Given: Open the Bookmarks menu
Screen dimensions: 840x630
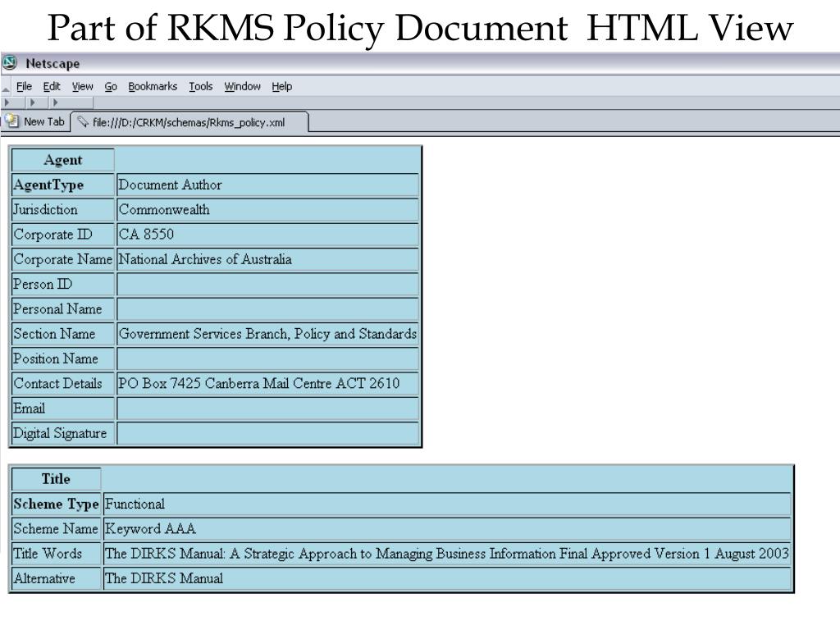Looking at the screenshot, I should coord(153,86).
